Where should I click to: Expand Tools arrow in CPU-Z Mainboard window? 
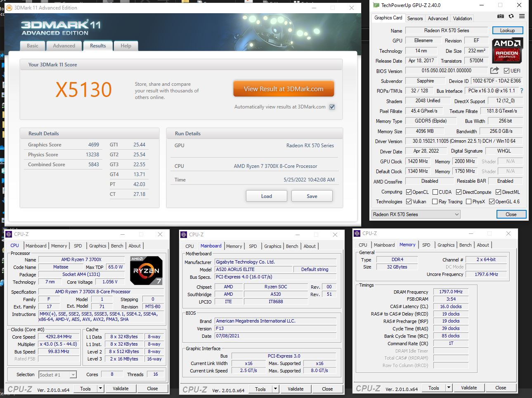click(275, 389)
